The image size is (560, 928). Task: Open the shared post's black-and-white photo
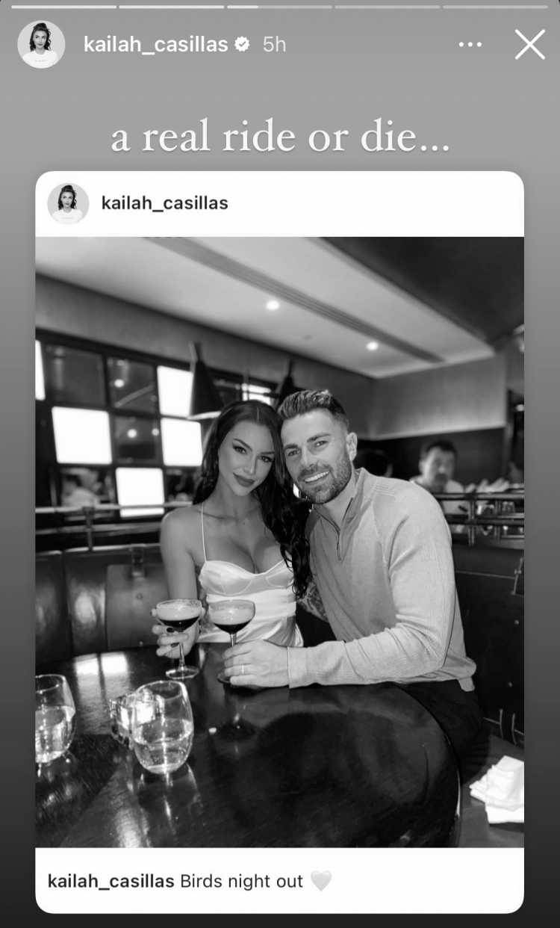click(x=279, y=542)
